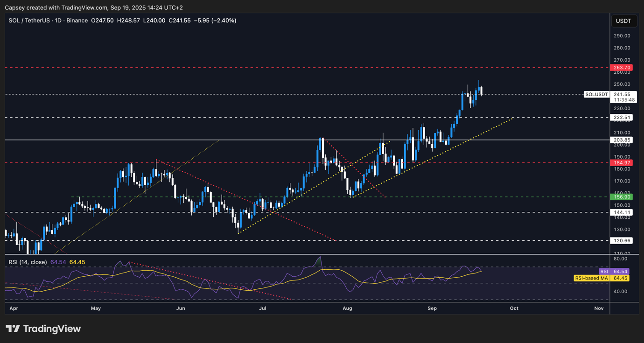
Task: Click the white 222.51 level label
Action: coord(621,118)
